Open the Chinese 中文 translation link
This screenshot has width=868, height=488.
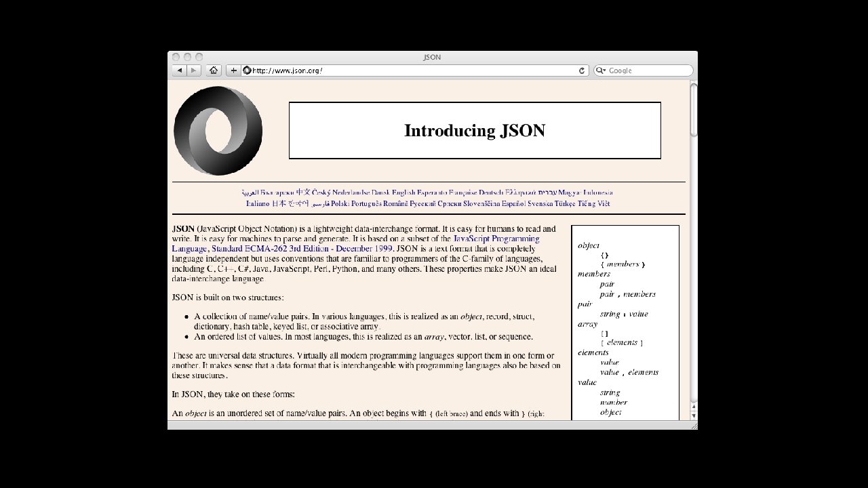(x=302, y=192)
